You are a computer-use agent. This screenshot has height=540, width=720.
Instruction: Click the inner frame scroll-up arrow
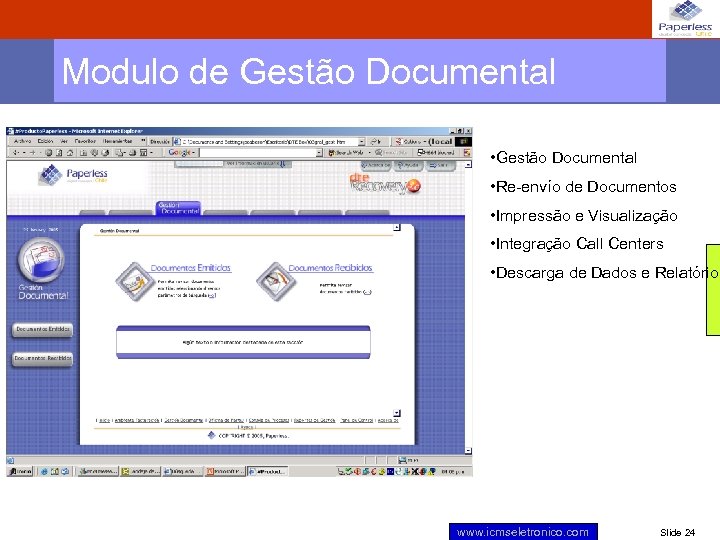397,228
